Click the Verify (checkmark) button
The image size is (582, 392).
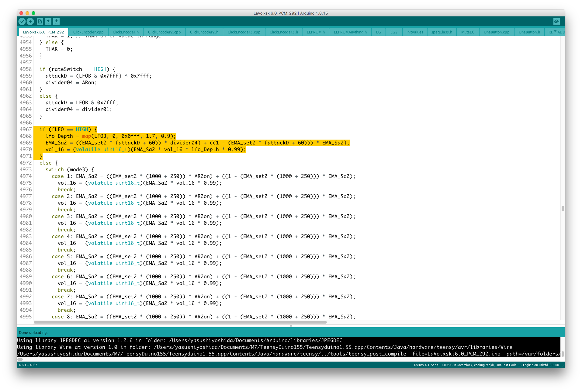(x=22, y=21)
